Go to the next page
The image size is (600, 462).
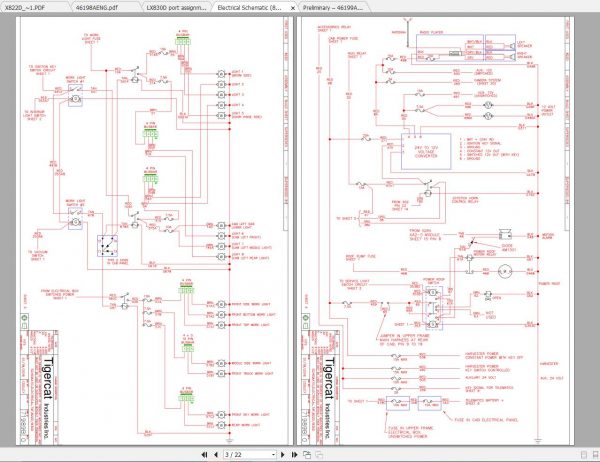pos(283,455)
